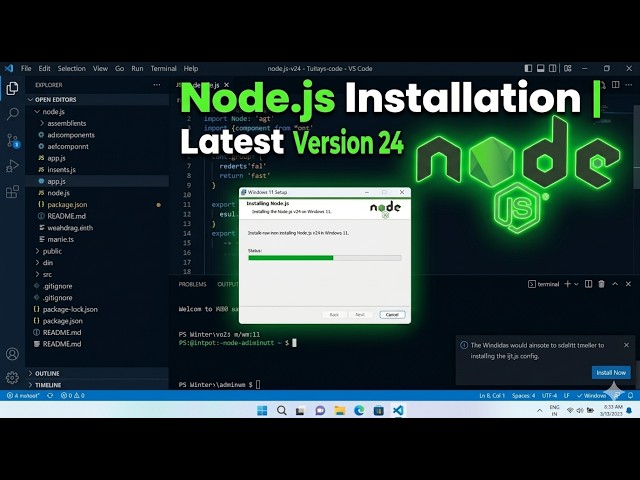This screenshot has width=640, height=480.
Task: Click the split editor icon
Action: (x=616, y=84)
